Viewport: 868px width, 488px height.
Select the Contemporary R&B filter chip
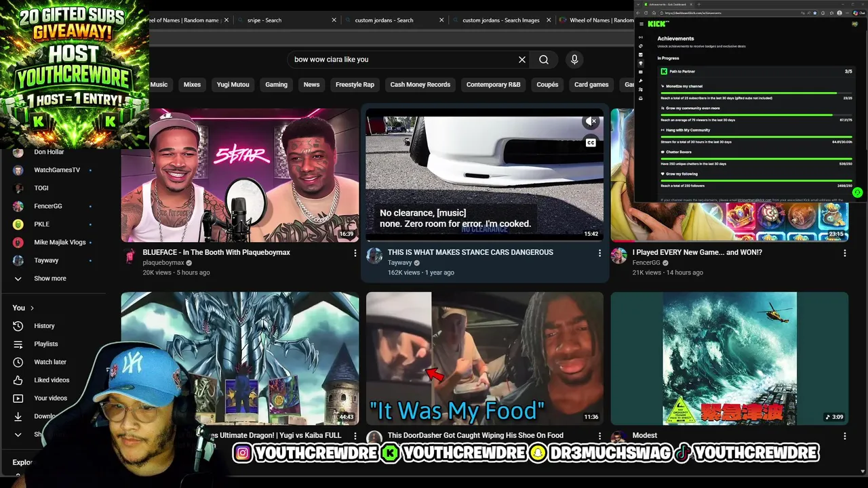(493, 85)
